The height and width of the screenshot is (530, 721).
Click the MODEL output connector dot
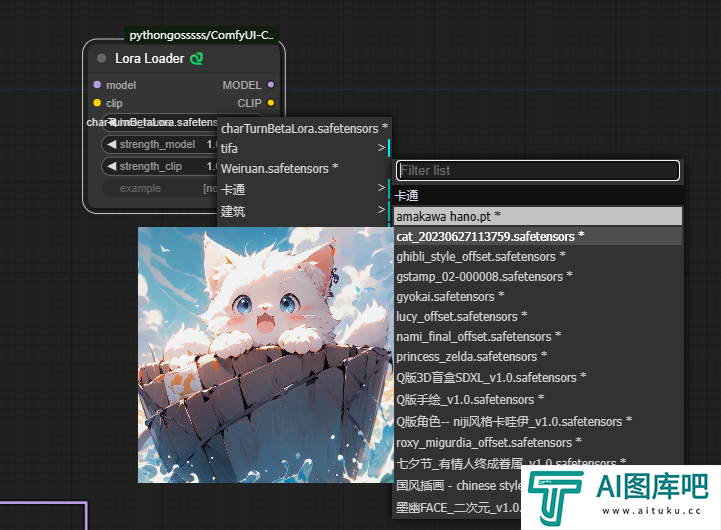[x=271, y=85]
